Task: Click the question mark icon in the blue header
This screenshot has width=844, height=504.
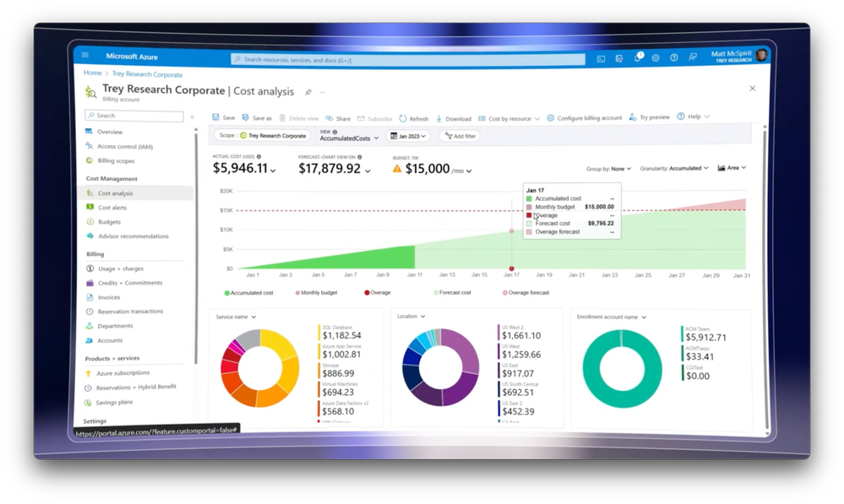Action: click(x=674, y=57)
